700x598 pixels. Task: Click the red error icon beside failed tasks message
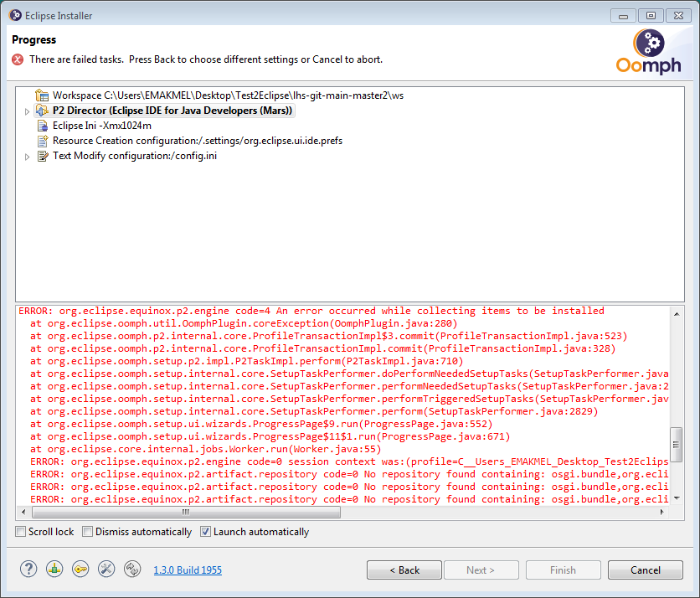[x=18, y=59]
